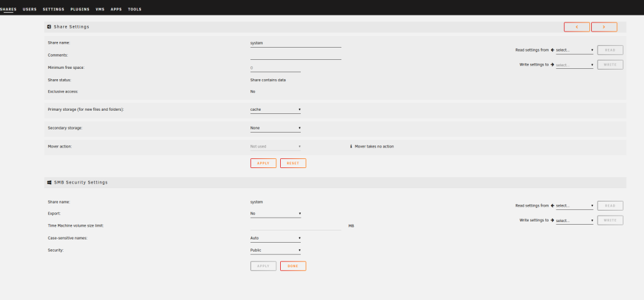Click the Windows icon beside SMB Security Settings

pyautogui.click(x=50, y=182)
